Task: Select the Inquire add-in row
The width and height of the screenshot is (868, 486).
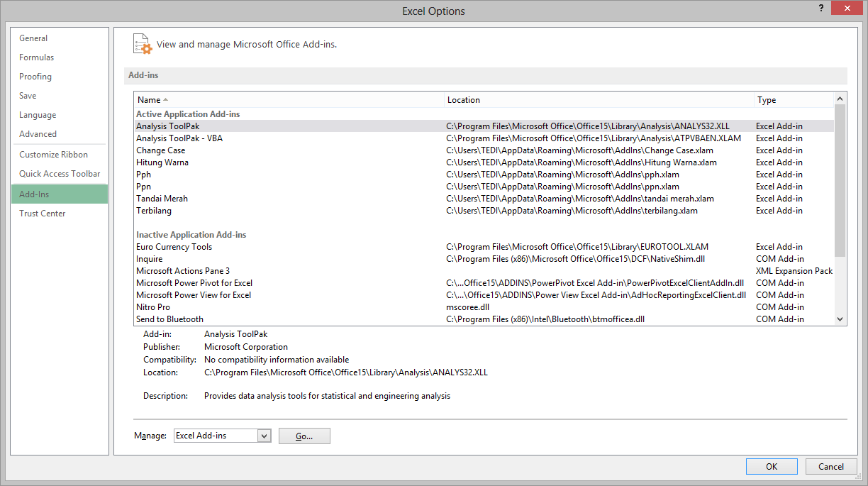Action: [484, 259]
